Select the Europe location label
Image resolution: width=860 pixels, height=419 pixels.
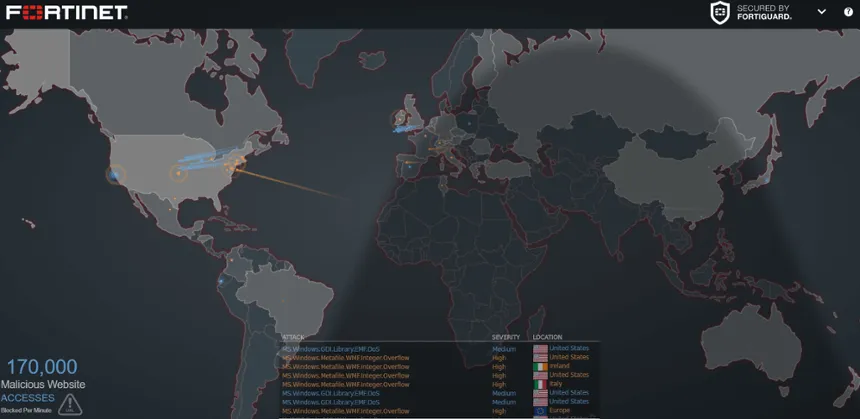click(x=559, y=410)
